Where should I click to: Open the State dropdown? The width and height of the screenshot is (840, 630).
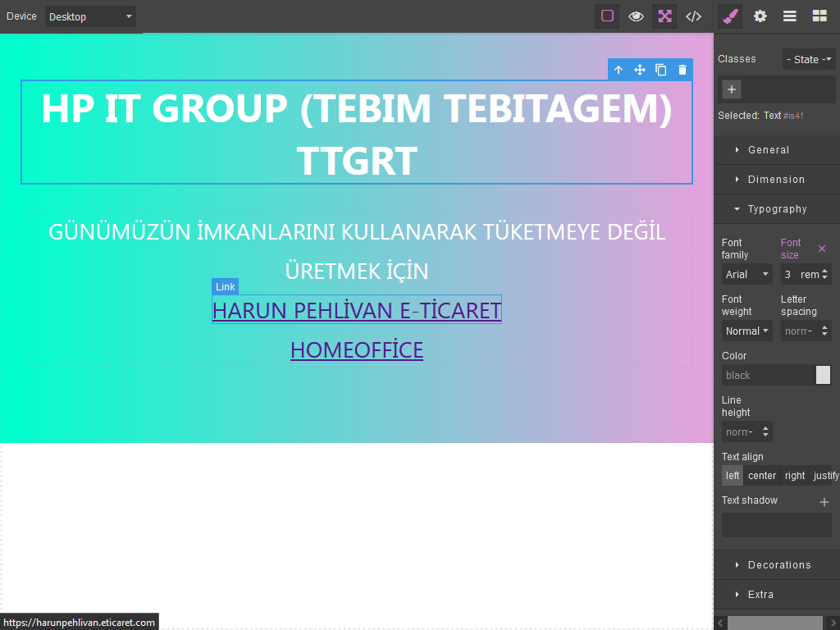click(808, 59)
